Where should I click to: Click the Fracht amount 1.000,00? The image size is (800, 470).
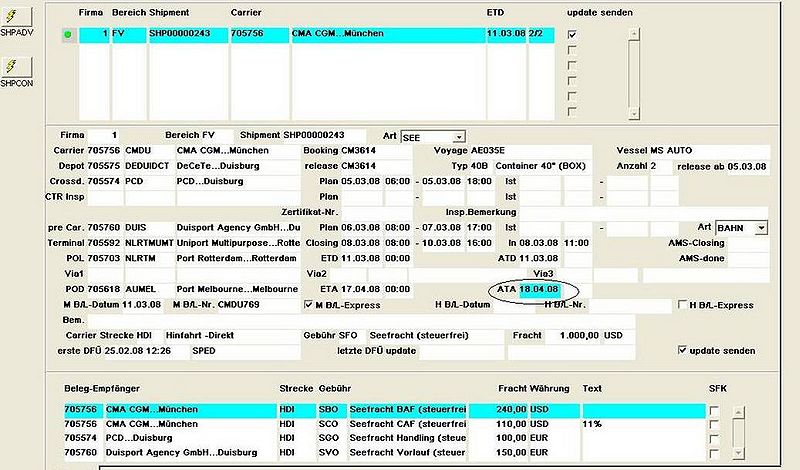(x=572, y=336)
